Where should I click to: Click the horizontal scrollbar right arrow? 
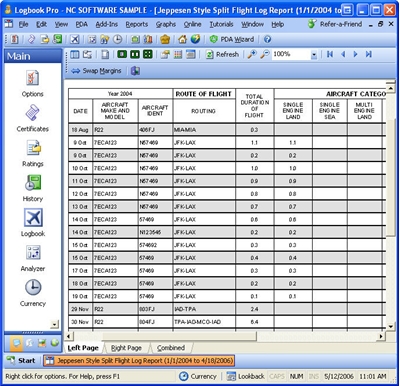point(381,336)
